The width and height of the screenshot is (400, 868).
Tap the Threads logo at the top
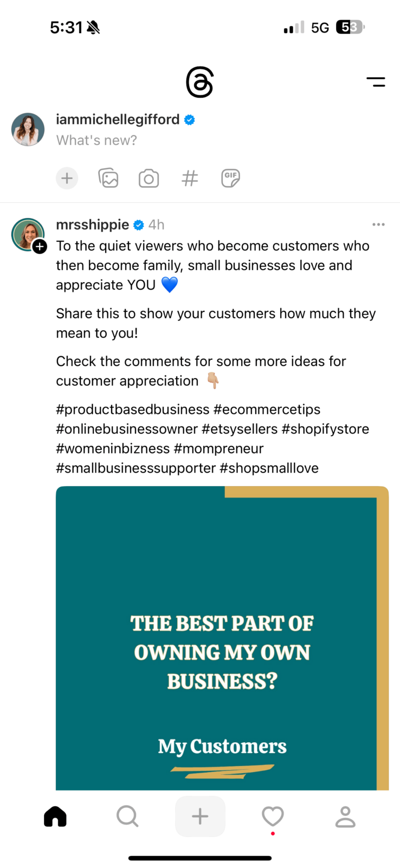tap(200, 82)
